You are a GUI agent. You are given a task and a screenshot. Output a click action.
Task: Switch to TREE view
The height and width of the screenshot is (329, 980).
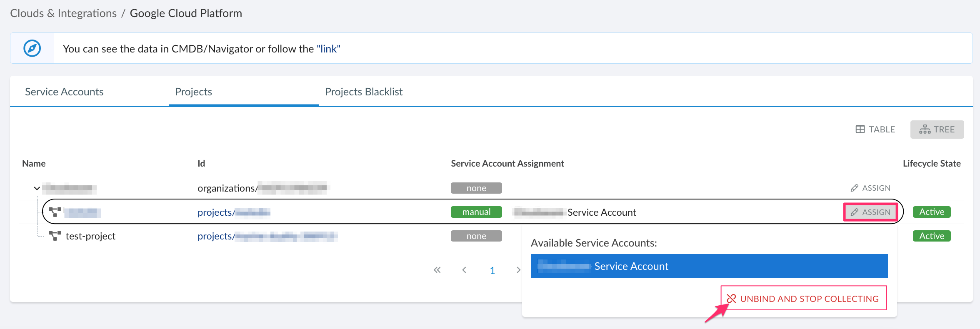937,130
